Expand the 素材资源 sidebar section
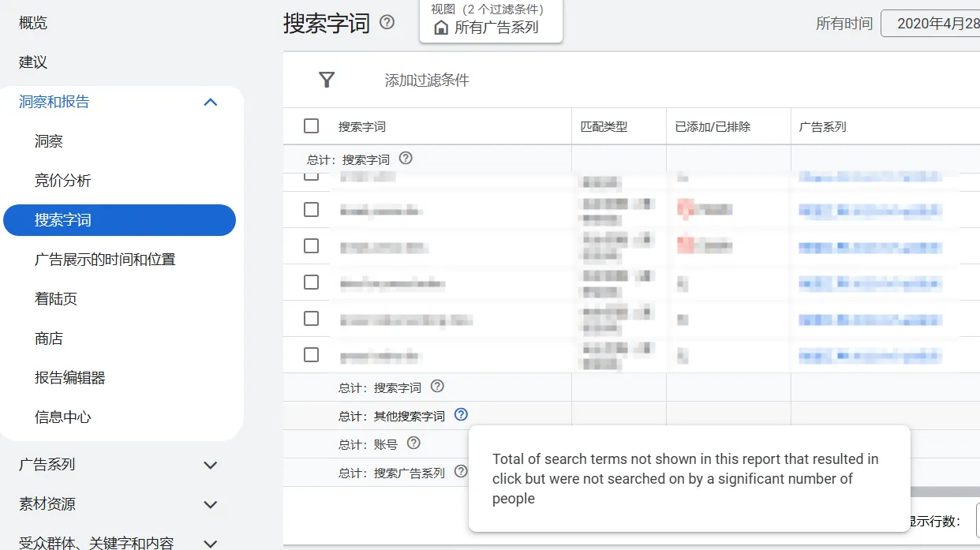Image resolution: width=980 pixels, height=550 pixels. coord(211,504)
